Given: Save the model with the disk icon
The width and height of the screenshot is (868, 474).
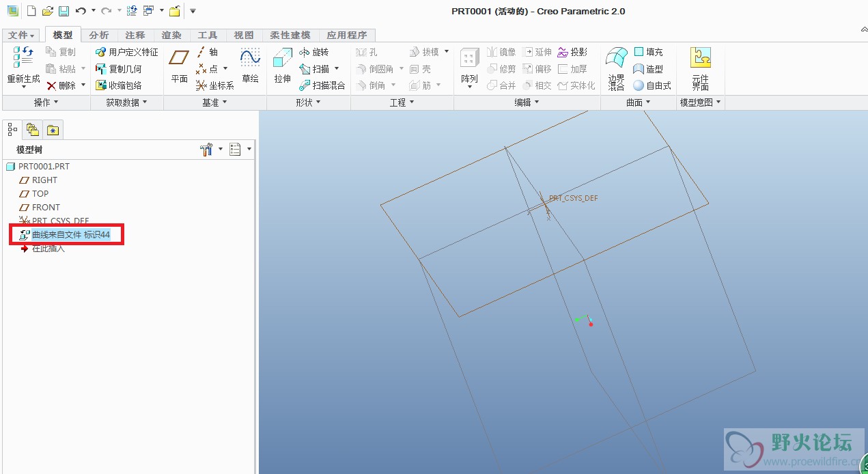Looking at the screenshot, I should [x=64, y=11].
